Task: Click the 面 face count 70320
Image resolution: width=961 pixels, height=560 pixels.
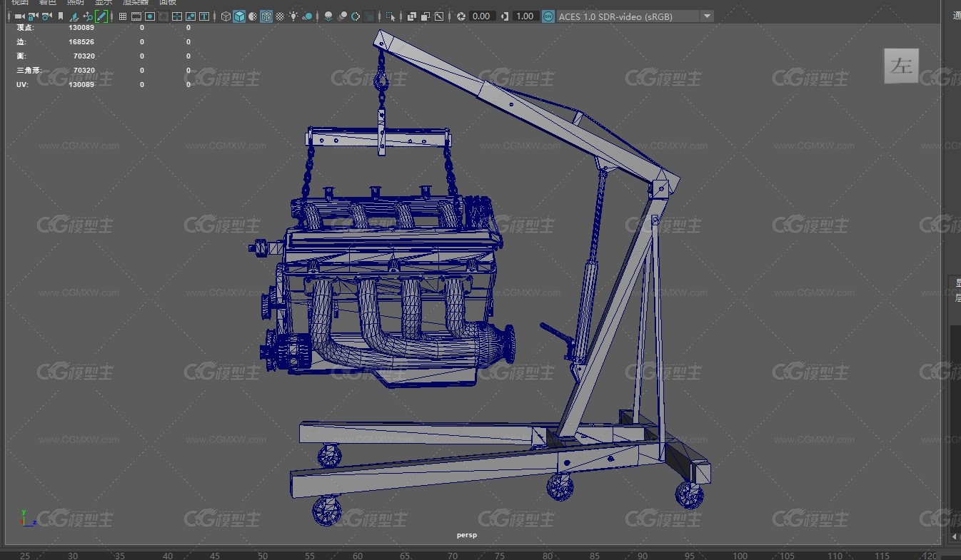Action: [x=84, y=56]
